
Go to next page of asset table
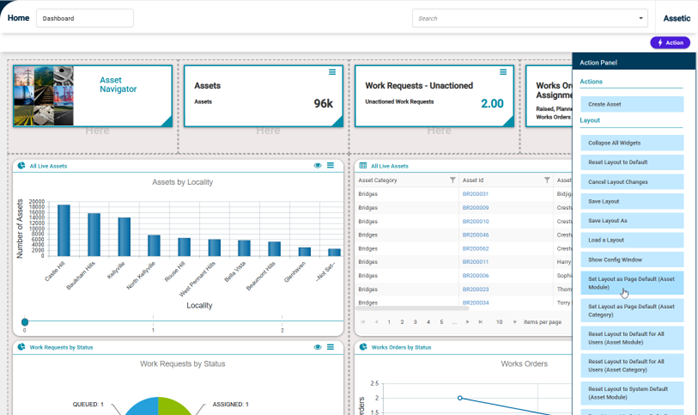coord(467,321)
